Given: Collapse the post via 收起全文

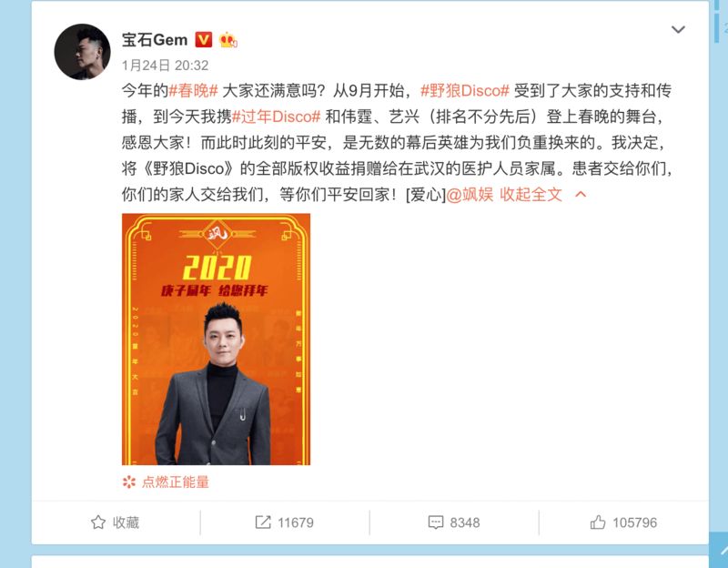Looking at the screenshot, I should [531, 195].
